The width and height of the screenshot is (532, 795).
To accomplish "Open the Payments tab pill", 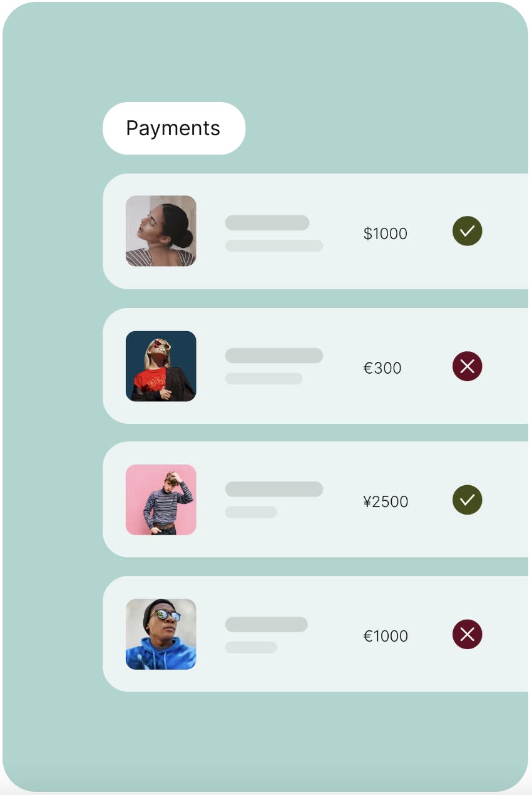I will 173,128.
